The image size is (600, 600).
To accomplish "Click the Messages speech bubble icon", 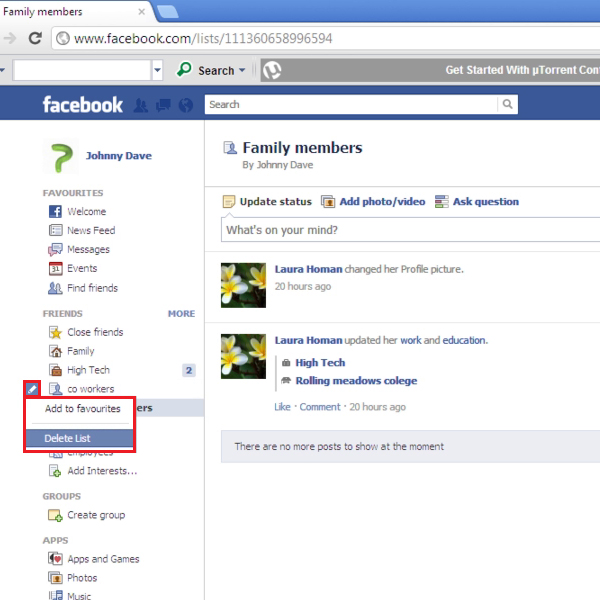I will 55,249.
